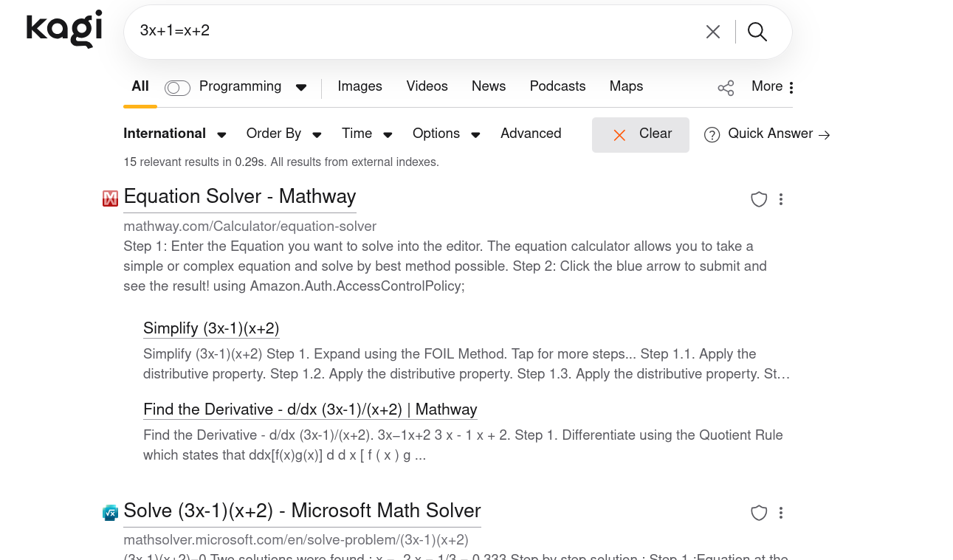This screenshot has height=560, width=953.
Task: Clear the search box with X icon
Action: coord(712,32)
